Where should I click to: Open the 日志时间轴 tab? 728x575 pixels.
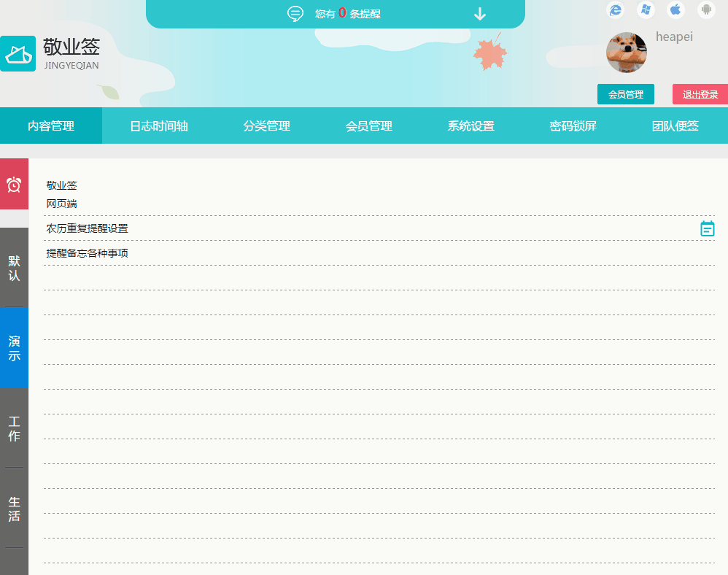coord(159,126)
